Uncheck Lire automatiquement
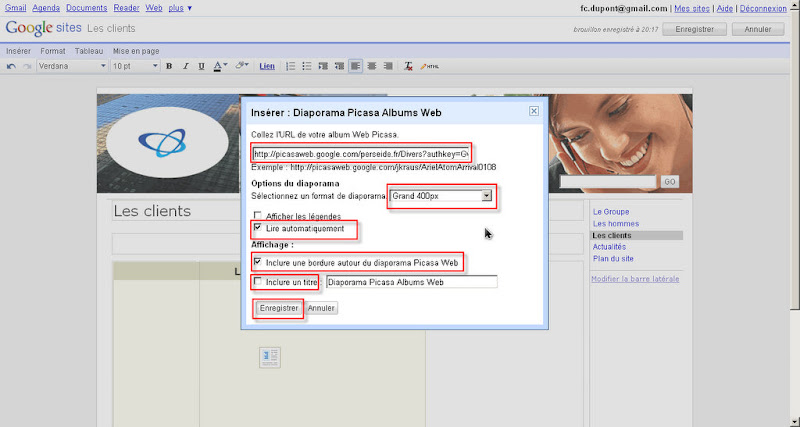This screenshot has height=427, width=800. 258,228
